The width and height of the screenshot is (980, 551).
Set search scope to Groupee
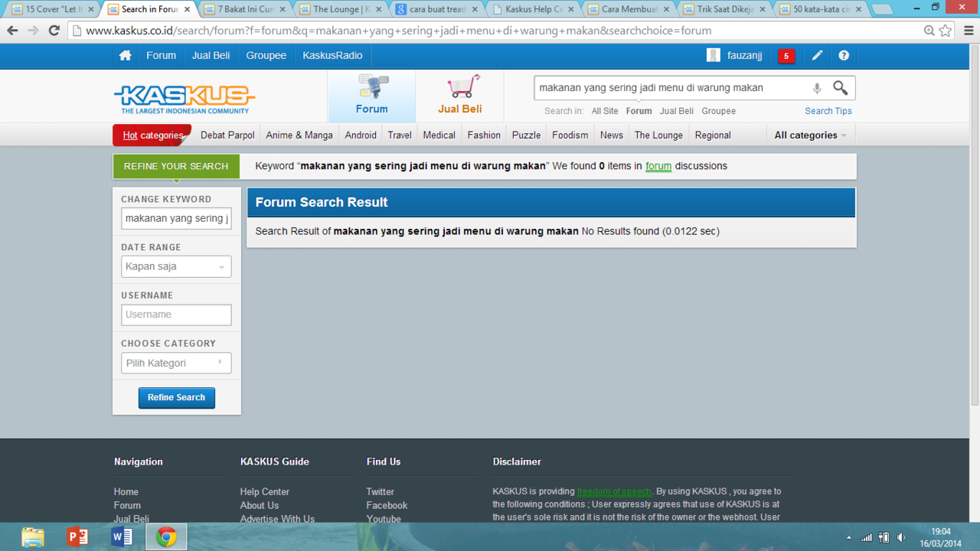pyautogui.click(x=719, y=111)
